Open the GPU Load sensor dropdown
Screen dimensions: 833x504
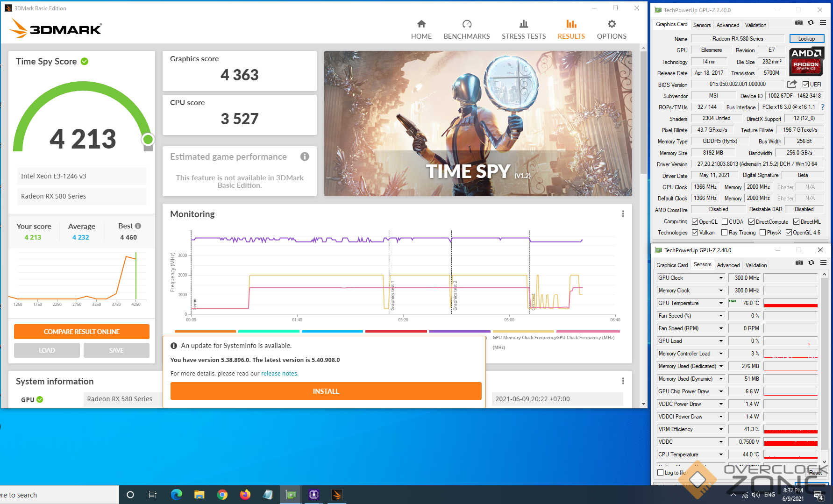pos(721,341)
